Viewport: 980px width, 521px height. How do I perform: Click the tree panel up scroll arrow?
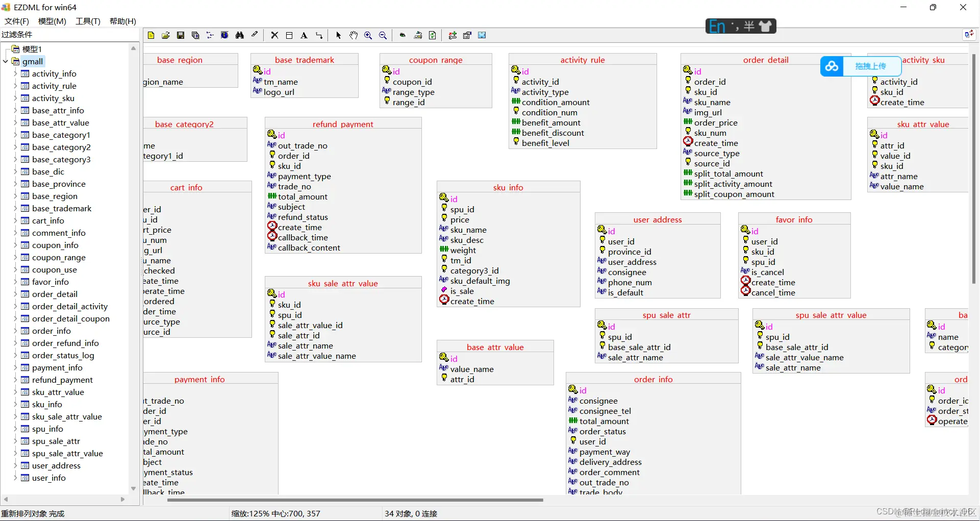pyautogui.click(x=133, y=48)
